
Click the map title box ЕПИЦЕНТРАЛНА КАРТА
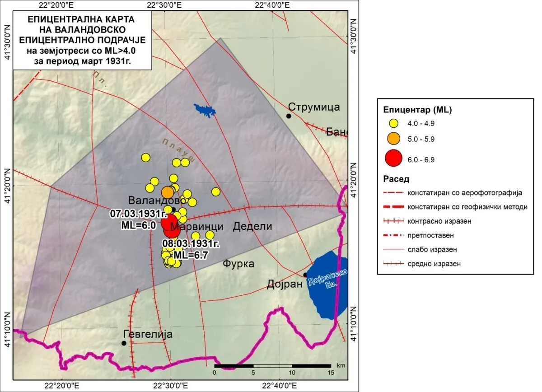[x=81, y=40]
